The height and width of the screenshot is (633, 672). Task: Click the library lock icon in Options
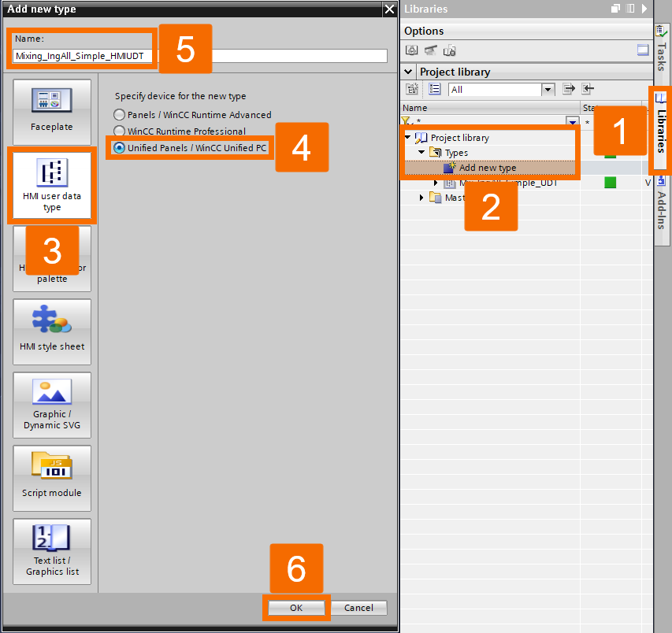click(449, 50)
